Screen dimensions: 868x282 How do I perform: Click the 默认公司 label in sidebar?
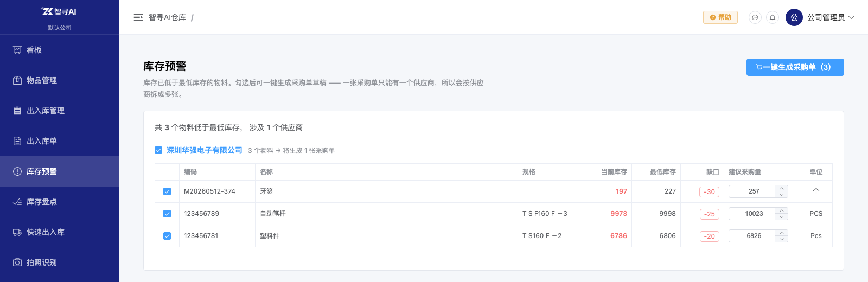click(x=60, y=28)
